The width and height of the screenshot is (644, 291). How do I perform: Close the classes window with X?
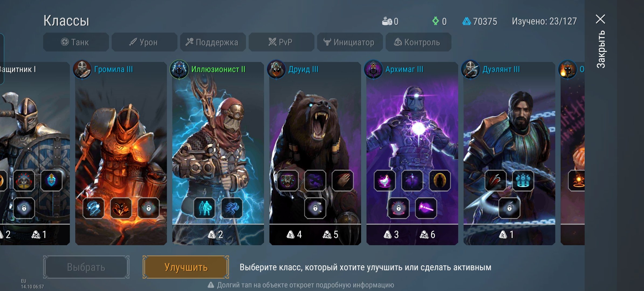(x=600, y=19)
